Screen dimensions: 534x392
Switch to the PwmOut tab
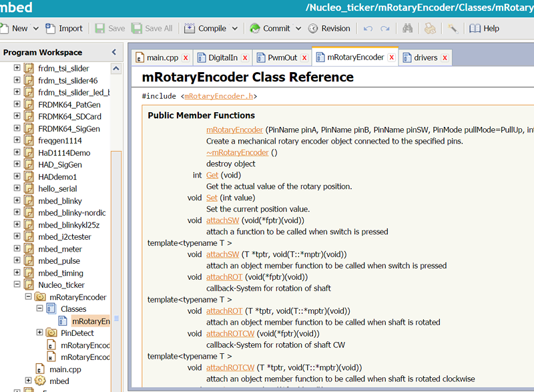(x=282, y=57)
